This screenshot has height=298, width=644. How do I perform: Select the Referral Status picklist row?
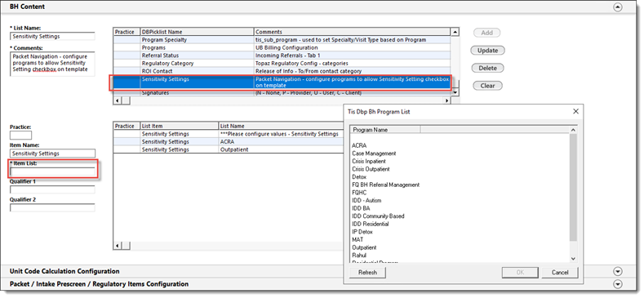[x=282, y=56]
